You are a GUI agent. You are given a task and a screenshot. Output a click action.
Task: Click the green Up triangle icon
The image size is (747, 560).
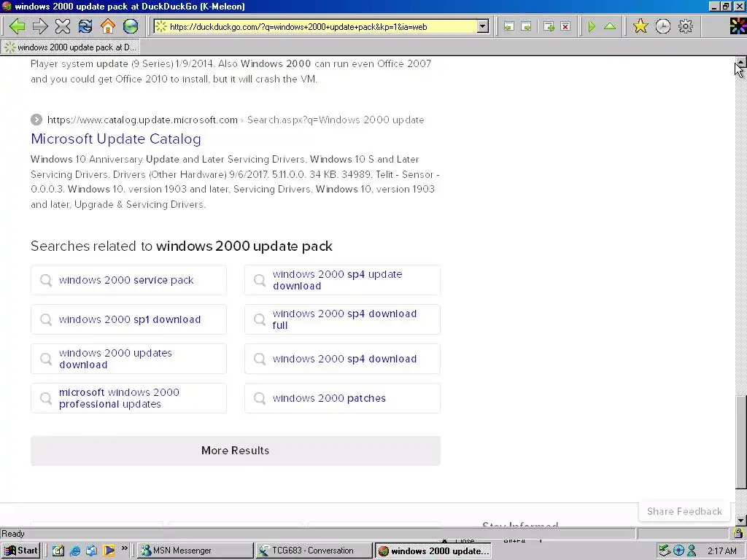(610, 26)
